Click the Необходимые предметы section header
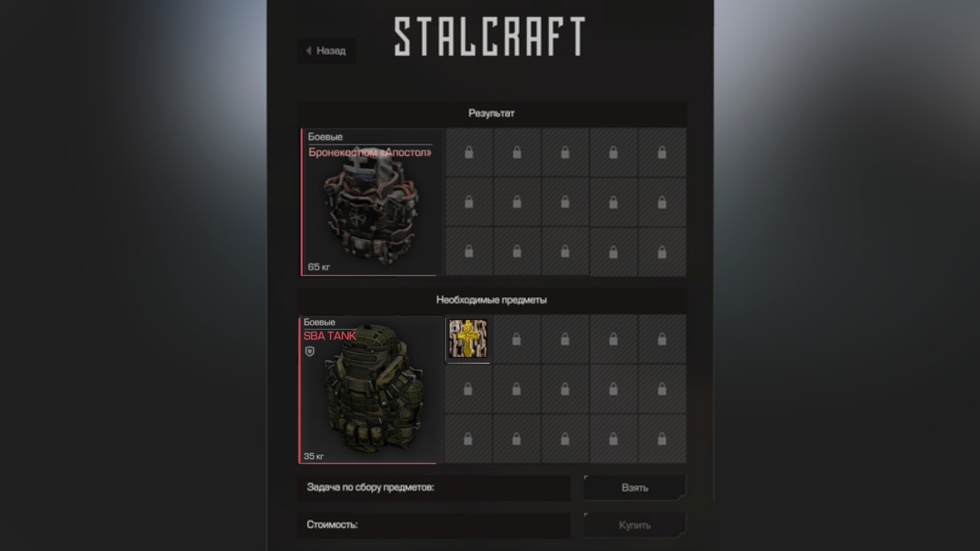980x551 pixels. [x=492, y=300]
